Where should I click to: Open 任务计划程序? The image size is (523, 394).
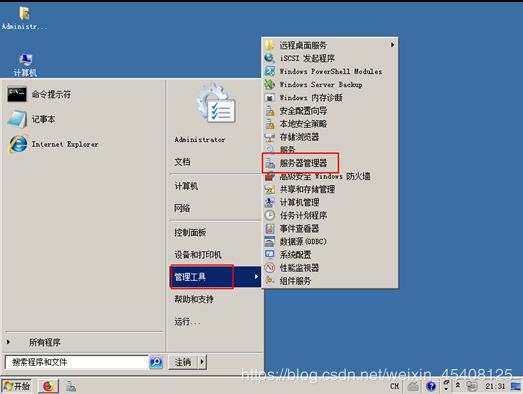click(330, 215)
